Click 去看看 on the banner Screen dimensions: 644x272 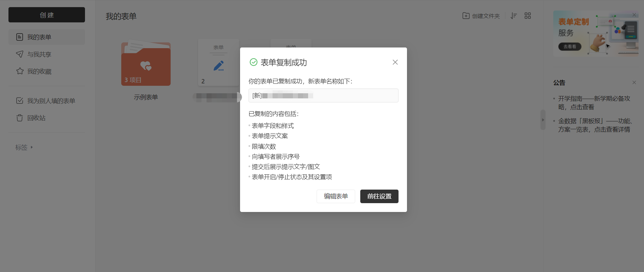click(570, 47)
